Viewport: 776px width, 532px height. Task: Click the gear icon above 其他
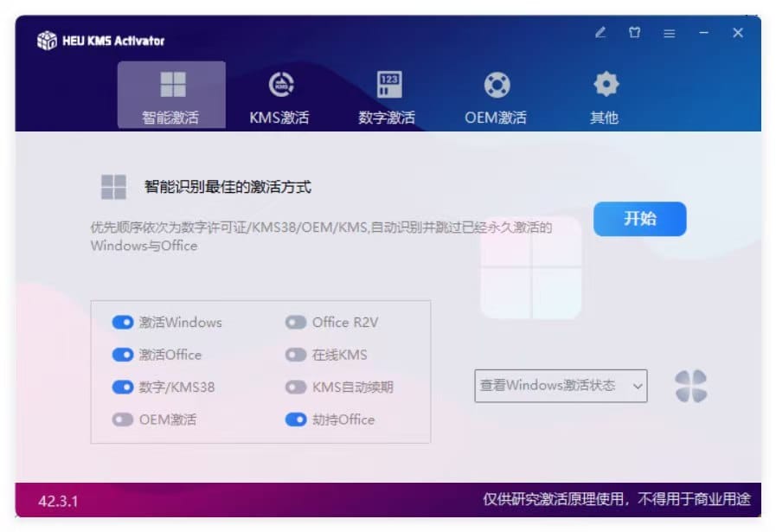click(x=606, y=84)
